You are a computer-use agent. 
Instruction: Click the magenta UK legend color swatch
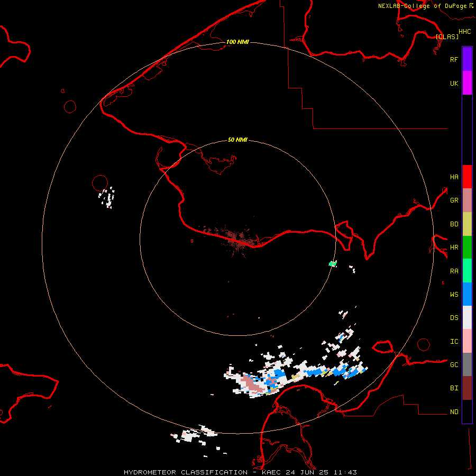coord(467,83)
